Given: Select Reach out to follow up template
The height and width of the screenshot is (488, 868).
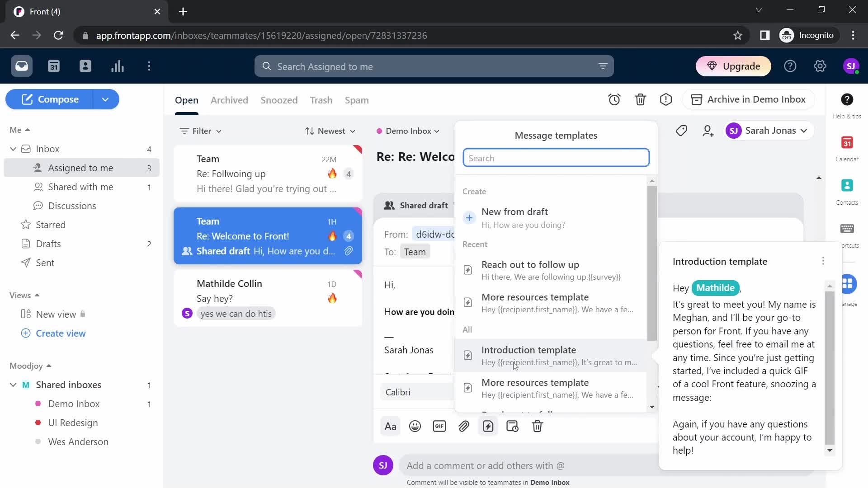Looking at the screenshot, I should click(x=550, y=270).
